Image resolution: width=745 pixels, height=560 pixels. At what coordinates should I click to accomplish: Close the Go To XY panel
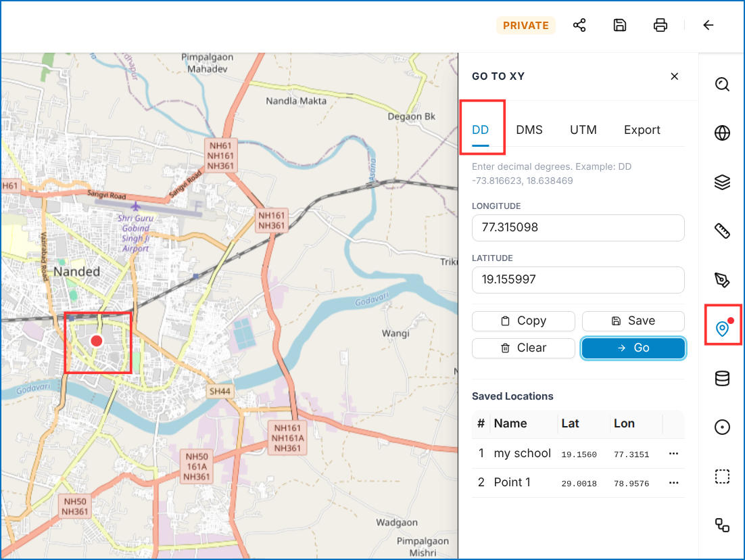(674, 76)
